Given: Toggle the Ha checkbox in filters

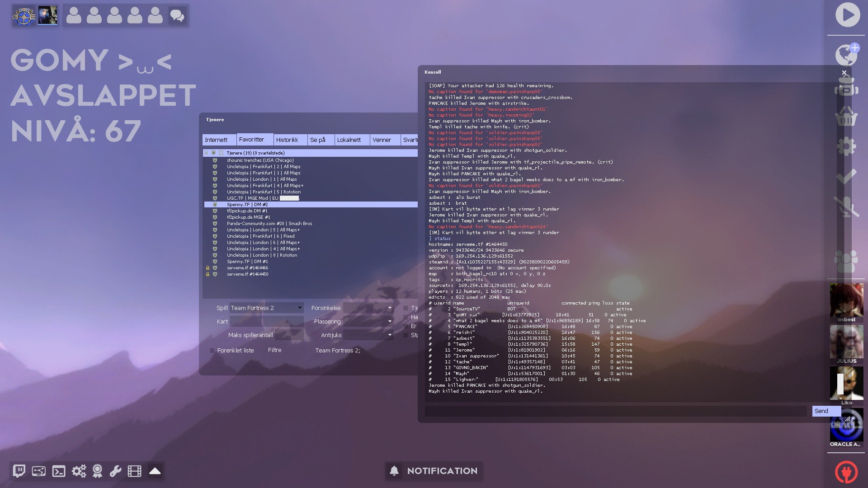Looking at the screenshot, I should pyautogui.click(x=406, y=317).
